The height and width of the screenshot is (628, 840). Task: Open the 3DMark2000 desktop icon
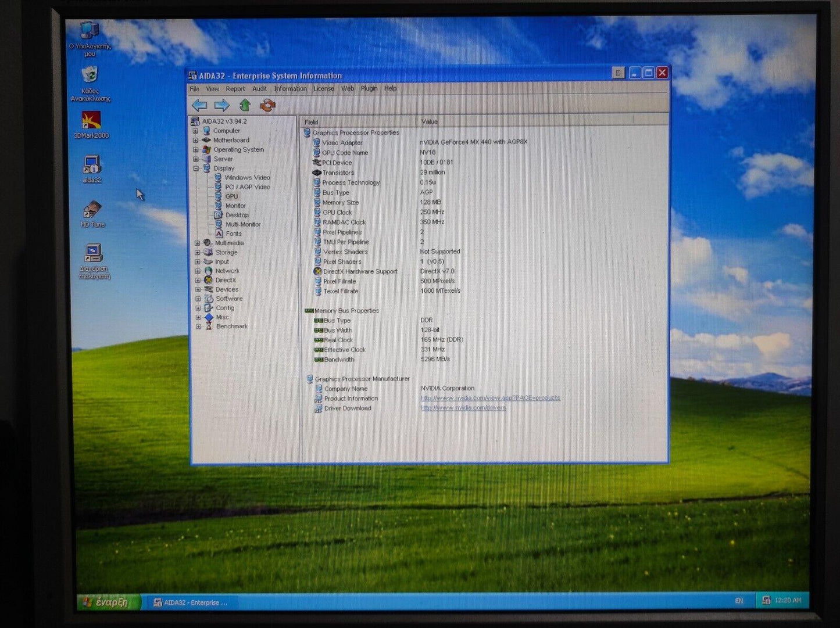(x=91, y=121)
